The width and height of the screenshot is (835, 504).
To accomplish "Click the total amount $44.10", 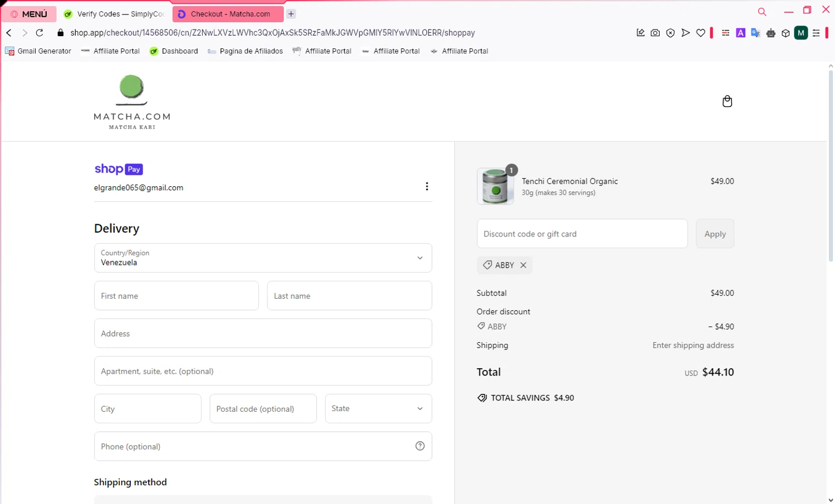I will 718,372.
